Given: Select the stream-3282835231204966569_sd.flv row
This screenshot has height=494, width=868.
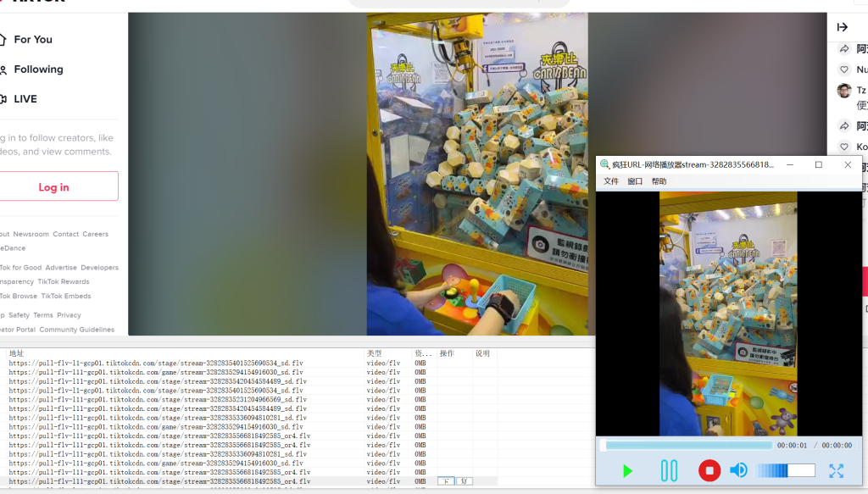Looking at the screenshot, I should pos(249,399).
